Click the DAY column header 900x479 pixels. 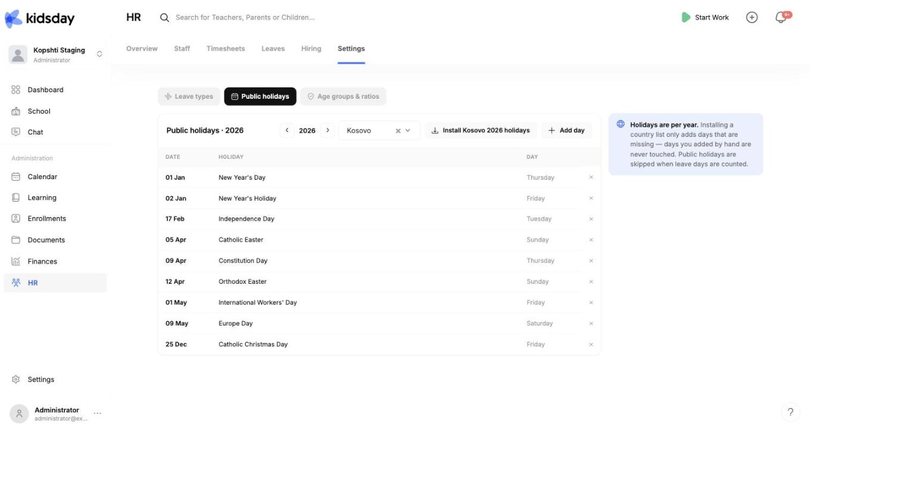pyautogui.click(x=532, y=157)
